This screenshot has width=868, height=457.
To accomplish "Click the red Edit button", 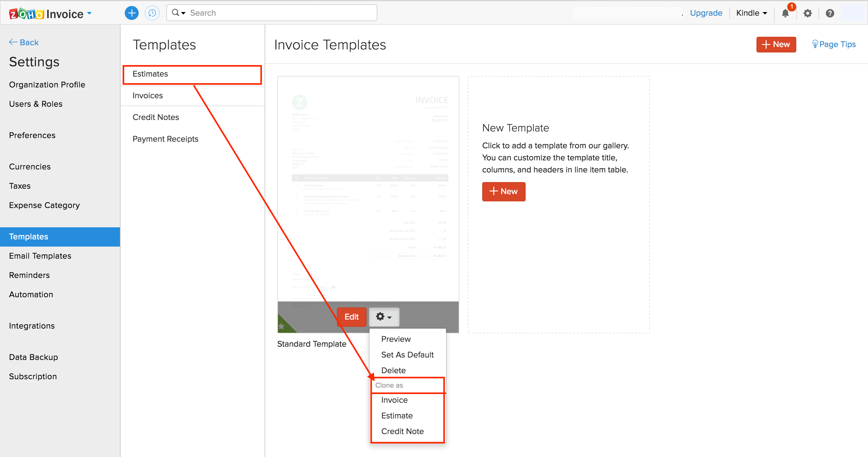I will [x=351, y=317].
